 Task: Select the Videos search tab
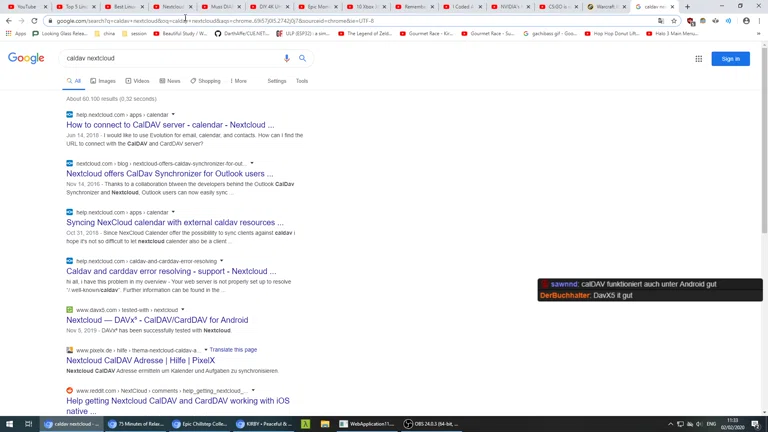pyautogui.click(x=137, y=81)
